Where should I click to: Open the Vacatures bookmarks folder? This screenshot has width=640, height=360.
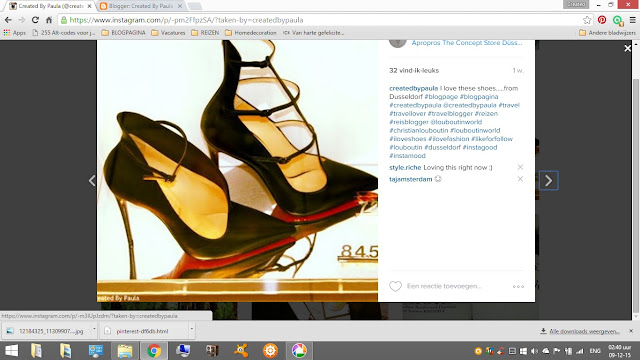point(168,33)
